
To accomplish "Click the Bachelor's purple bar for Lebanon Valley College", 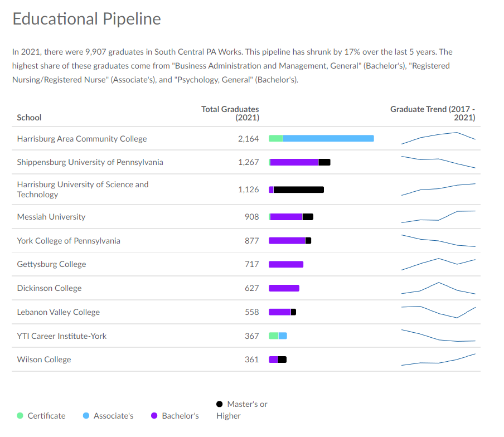I will click(280, 312).
